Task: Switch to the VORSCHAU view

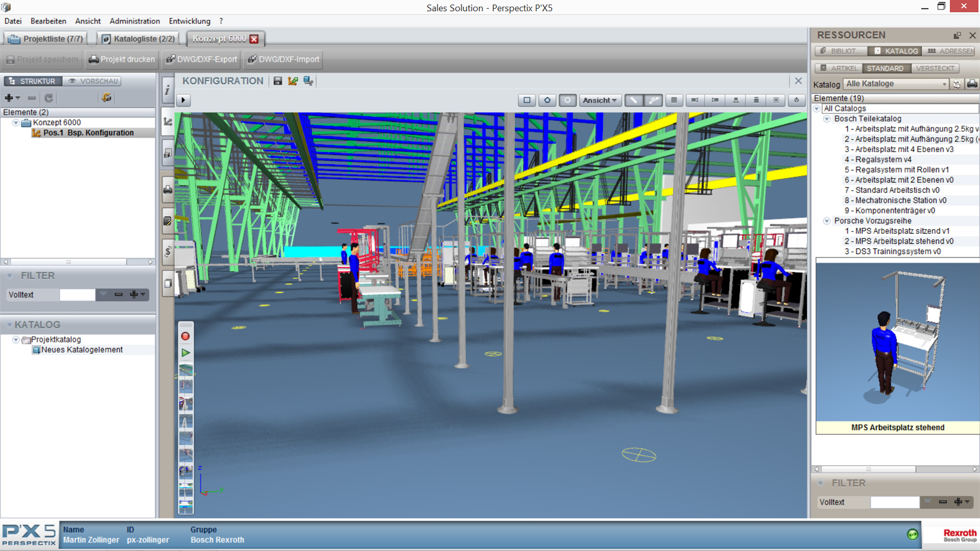Action: tap(93, 81)
